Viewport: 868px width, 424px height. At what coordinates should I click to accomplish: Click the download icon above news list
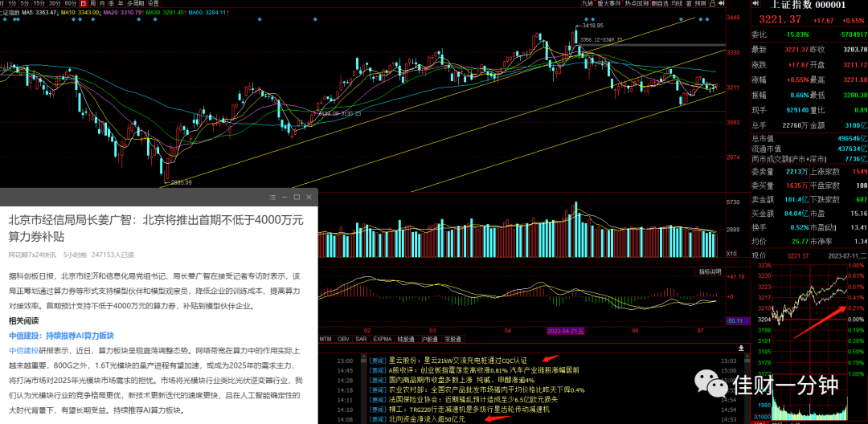pos(741,349)
